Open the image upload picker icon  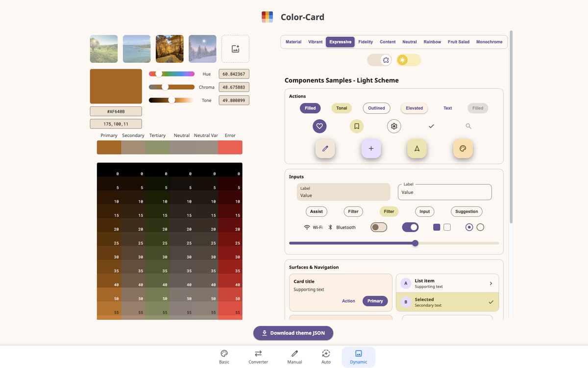pos(236,49)
